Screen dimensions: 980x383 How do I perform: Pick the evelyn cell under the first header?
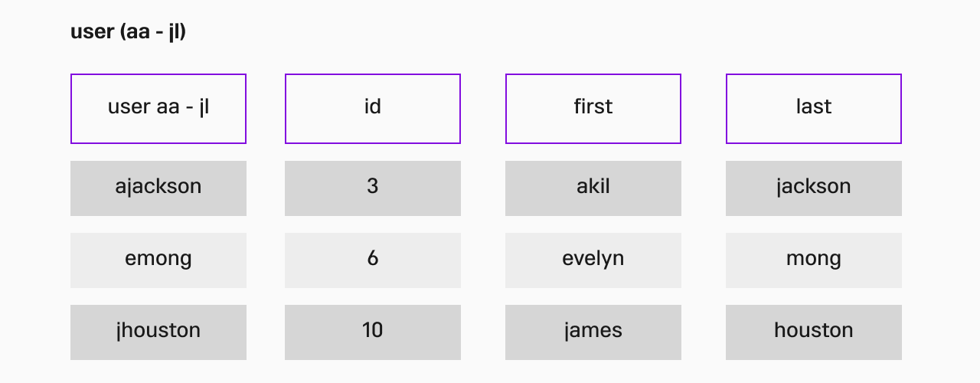coord(593,260)
